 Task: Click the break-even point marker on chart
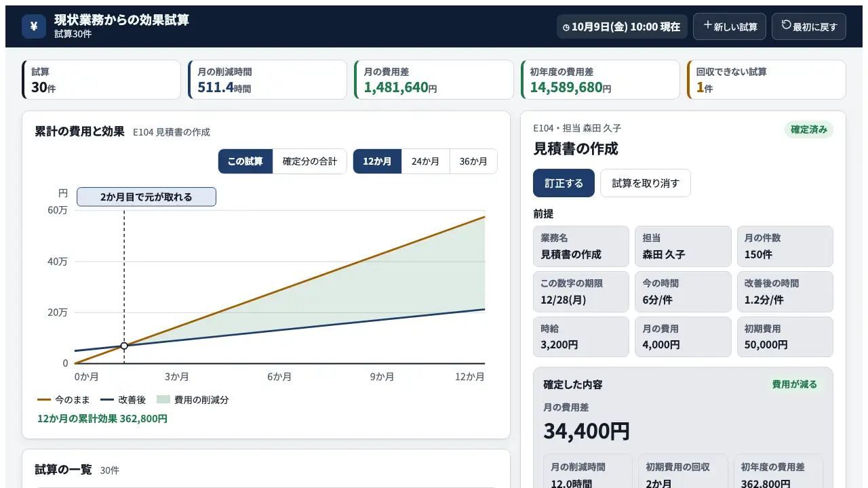coord(124,346)
